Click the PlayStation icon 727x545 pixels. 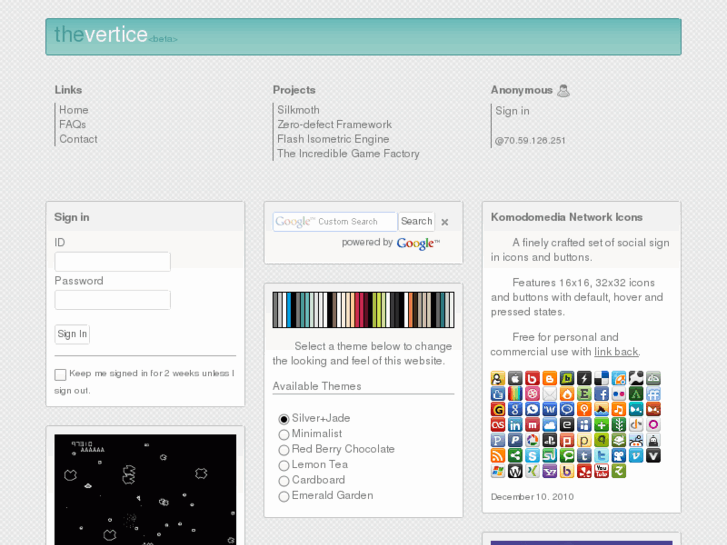pyautogui.click(x=549, y=440)
